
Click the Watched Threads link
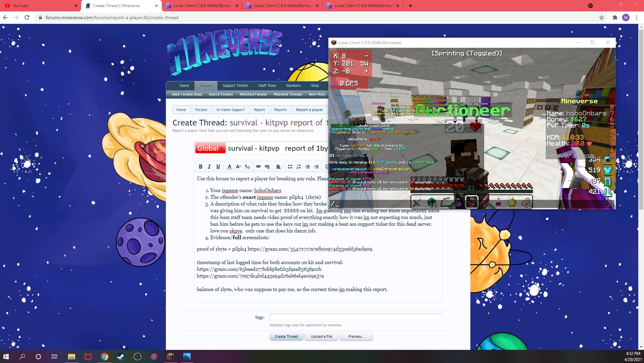pos(288,94)
